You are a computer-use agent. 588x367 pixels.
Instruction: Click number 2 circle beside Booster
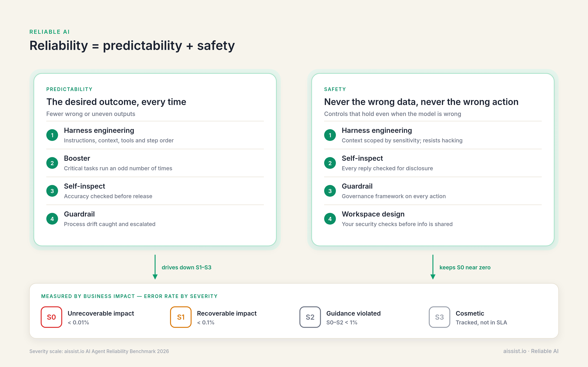pyautogui.click(x=52, y=163)
